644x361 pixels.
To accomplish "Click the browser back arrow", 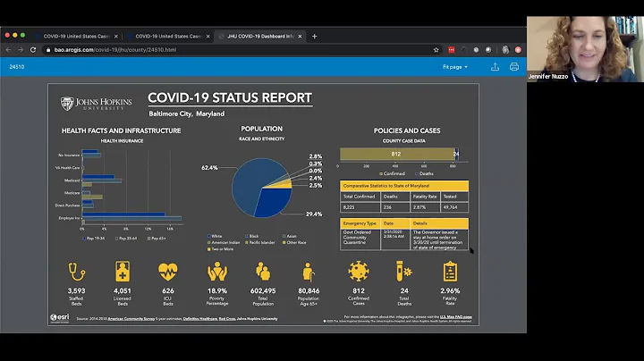I will coord(9,50).
